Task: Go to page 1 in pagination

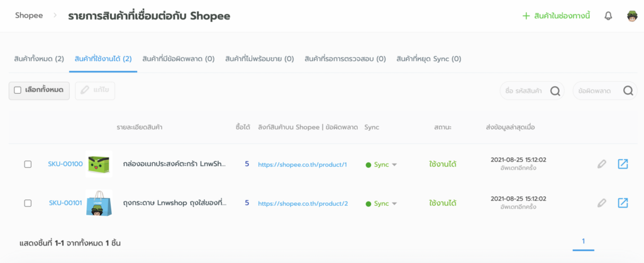Action: tap(584, 241)
